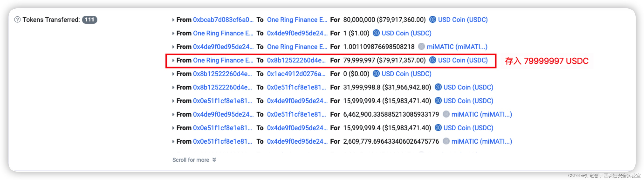Expand the 31,999,998.8 USDC transfer row arrow
Image resolution: width=644 pixels, height=180 pixels.
click(173, 87)
